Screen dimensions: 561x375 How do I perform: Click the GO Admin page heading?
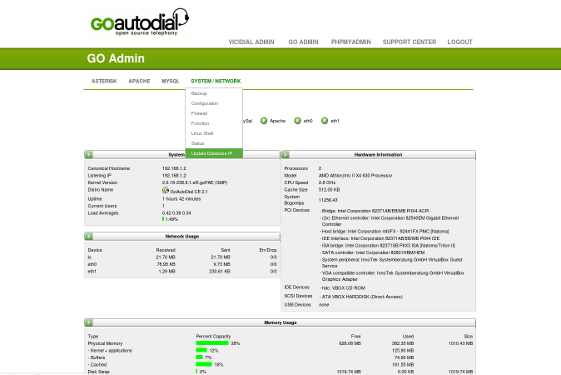tap(116, 58)
